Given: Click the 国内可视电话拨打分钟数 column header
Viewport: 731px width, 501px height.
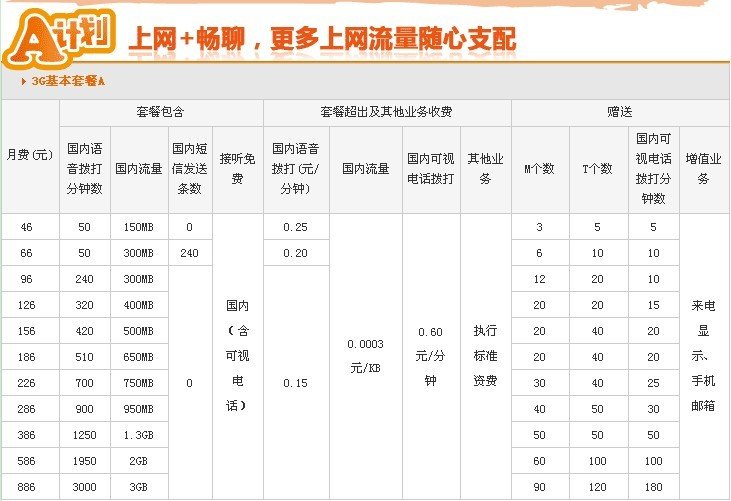Looking at the screenshot, I should (x=654, y=169).
